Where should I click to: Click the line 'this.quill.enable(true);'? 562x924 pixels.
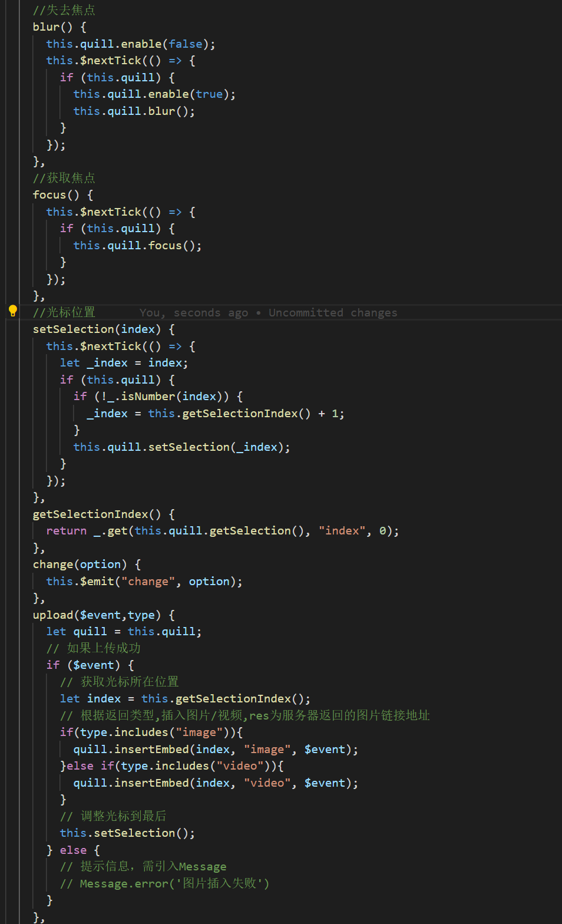(154, 94)
